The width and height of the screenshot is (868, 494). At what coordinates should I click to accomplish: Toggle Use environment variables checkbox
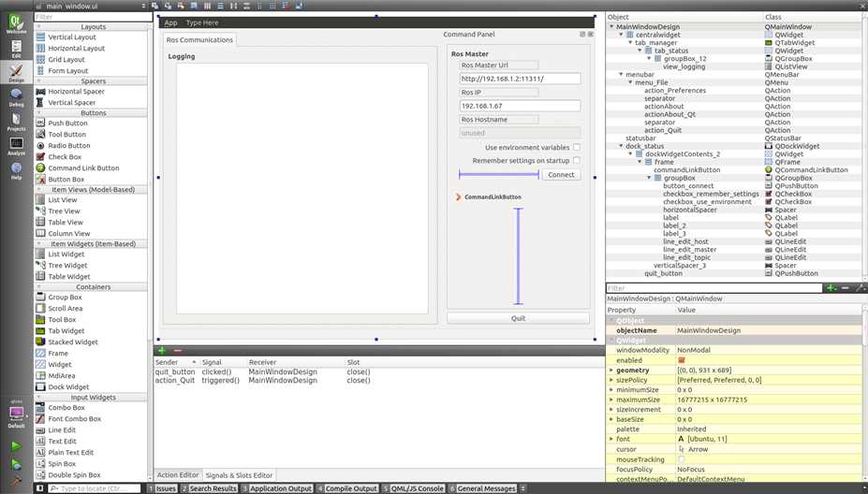(x=577, y=147)
